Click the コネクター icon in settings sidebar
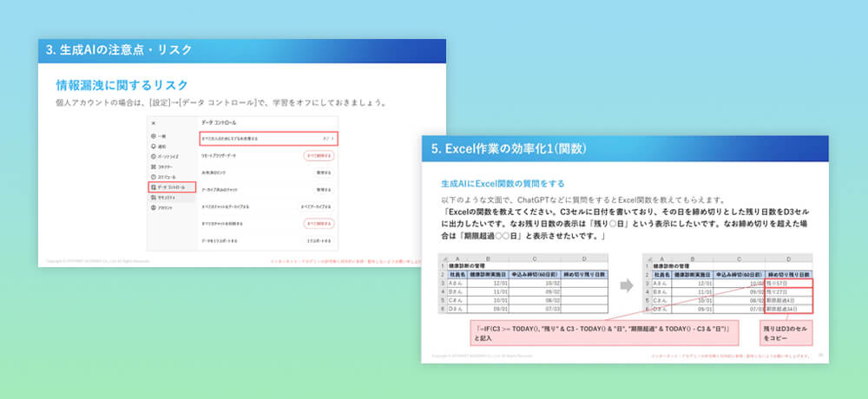Screen dimensions: 868x399 coord(154,167)
